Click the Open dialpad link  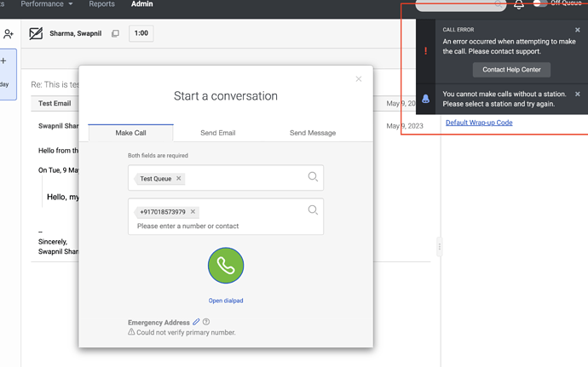coord(226,301)
